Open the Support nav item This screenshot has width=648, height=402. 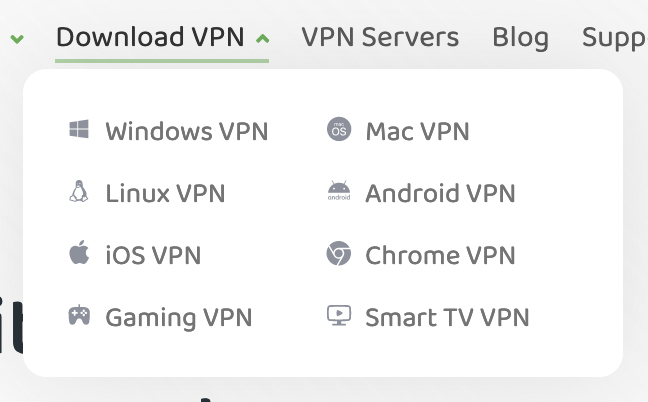(615, 38)
